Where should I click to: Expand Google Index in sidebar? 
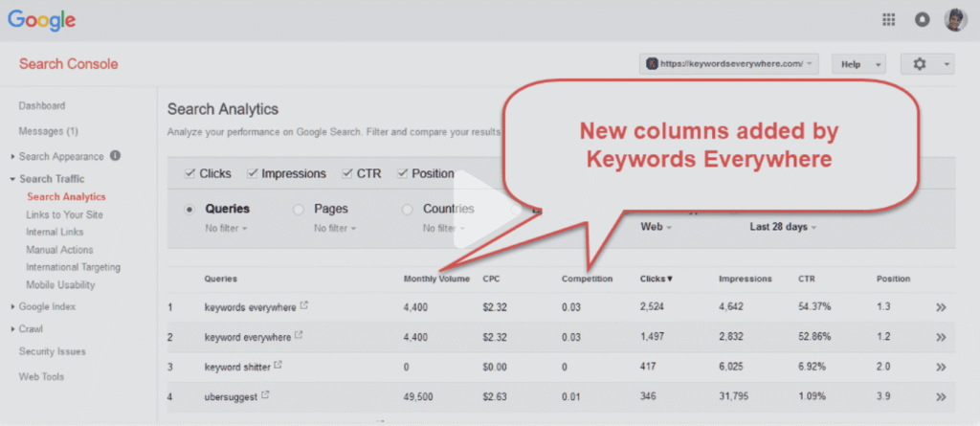[x=13, y=306]
